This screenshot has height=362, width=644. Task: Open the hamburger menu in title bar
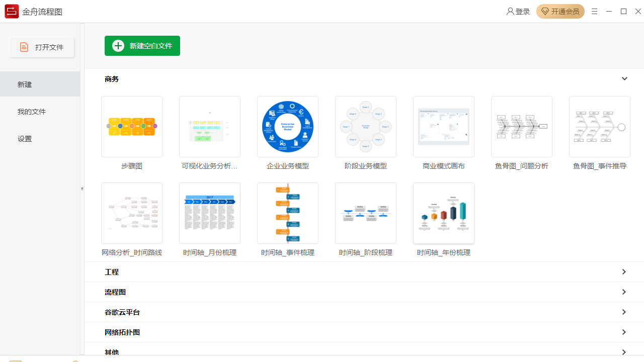point(594,12)
